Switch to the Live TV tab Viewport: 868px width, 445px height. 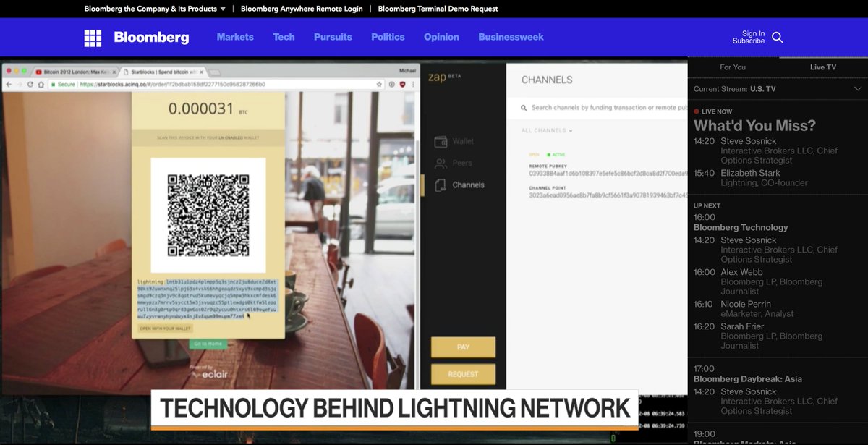pyautogui.click(x=823, y=67)
